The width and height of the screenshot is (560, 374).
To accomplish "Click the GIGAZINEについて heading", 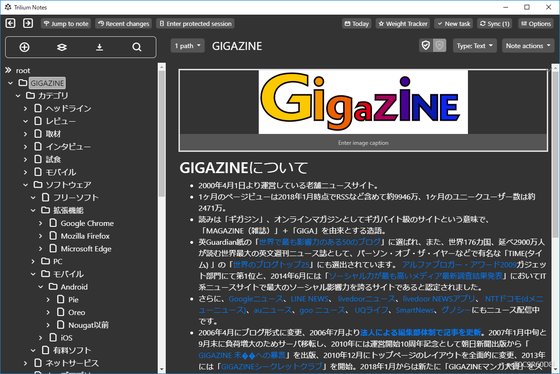I will pyautogui.click(x=244, y=168).
